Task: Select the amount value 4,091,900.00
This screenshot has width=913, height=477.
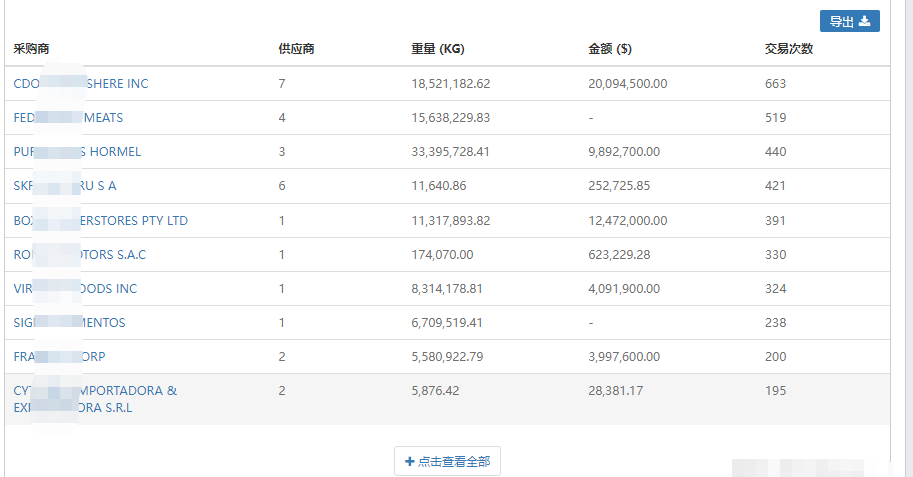Action: pos(624,289)
